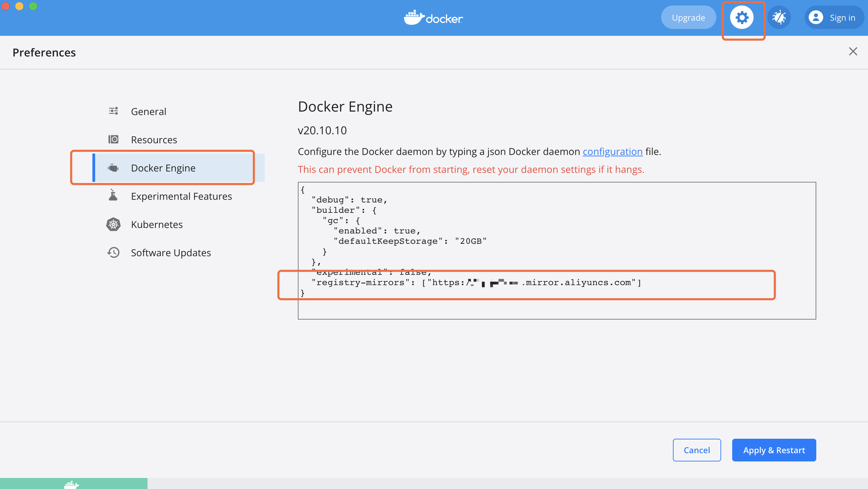Open settings via gear icon
Viewport: 868px width, 489px height.
742,18
